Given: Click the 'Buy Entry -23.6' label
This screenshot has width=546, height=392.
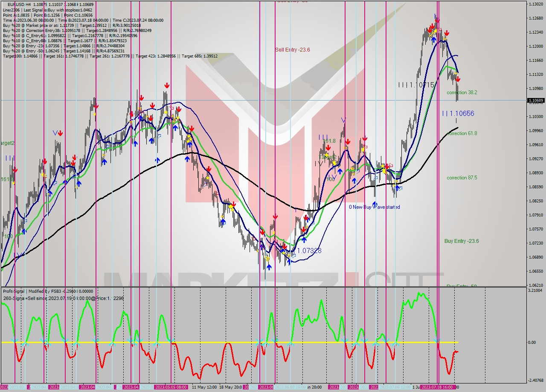Looking at the screenshot, I should click(x=462, y=241).
